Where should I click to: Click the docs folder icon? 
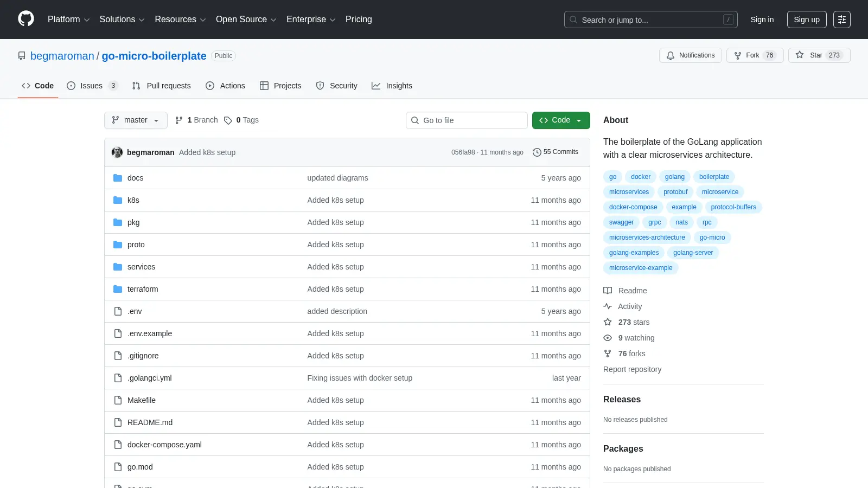click(118, 178)
